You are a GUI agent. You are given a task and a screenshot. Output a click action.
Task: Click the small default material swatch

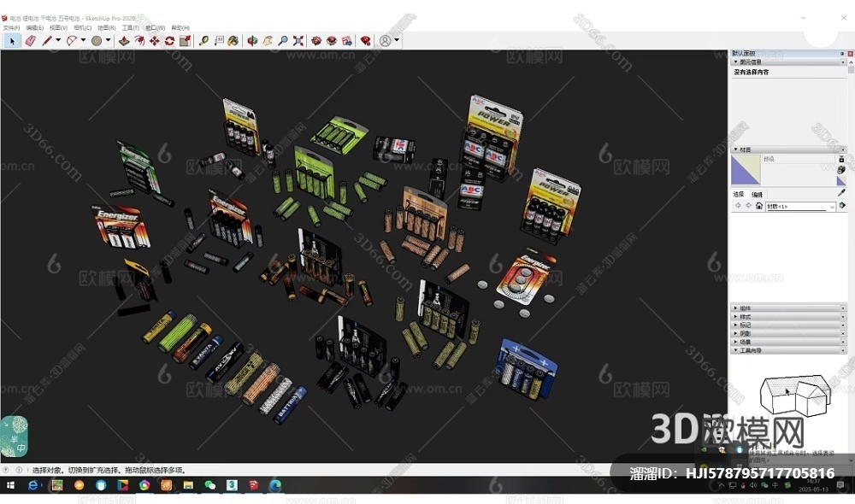(841, 181)
